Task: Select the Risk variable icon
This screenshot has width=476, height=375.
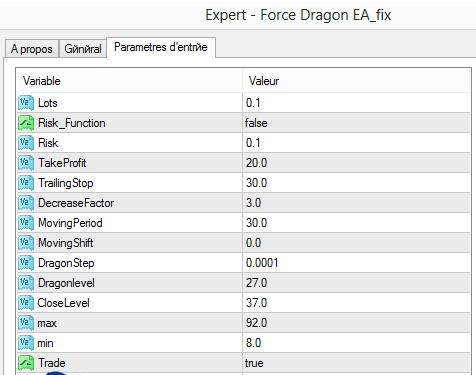Action: pyautogui.click(x=26, y=143)
